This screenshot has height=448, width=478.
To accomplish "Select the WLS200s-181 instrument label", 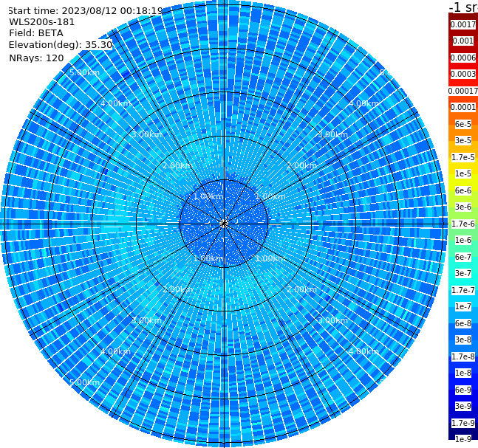I will (42, 22).
